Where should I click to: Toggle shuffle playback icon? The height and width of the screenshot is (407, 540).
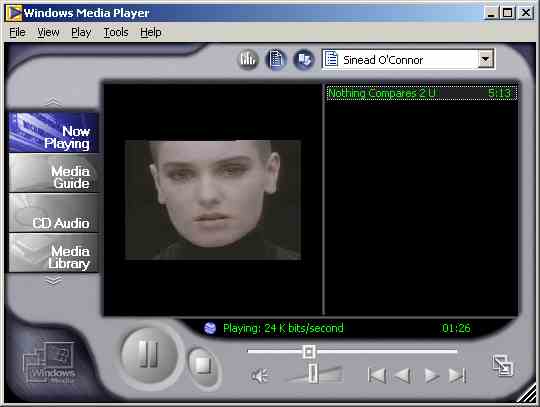pyautogui.click(x=304, y=59)
